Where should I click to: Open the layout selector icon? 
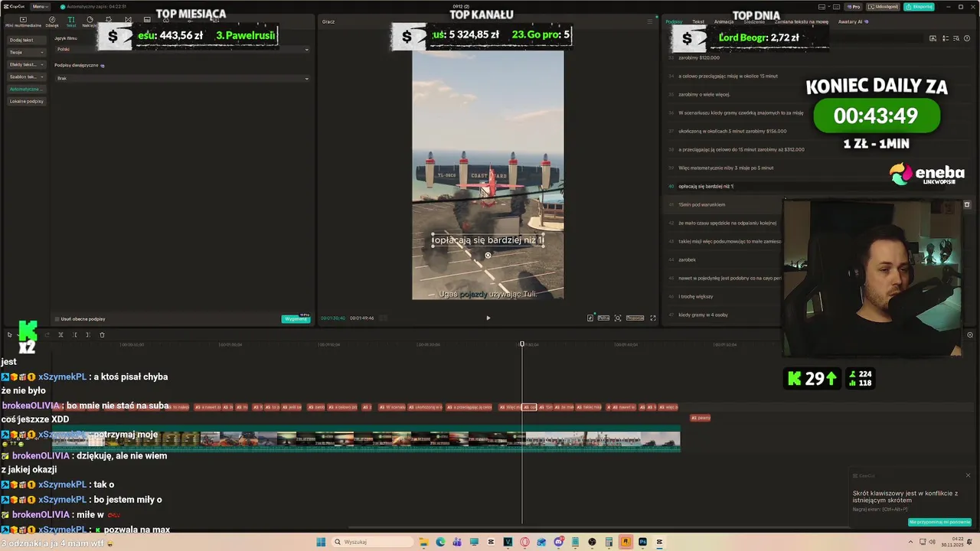821,6
